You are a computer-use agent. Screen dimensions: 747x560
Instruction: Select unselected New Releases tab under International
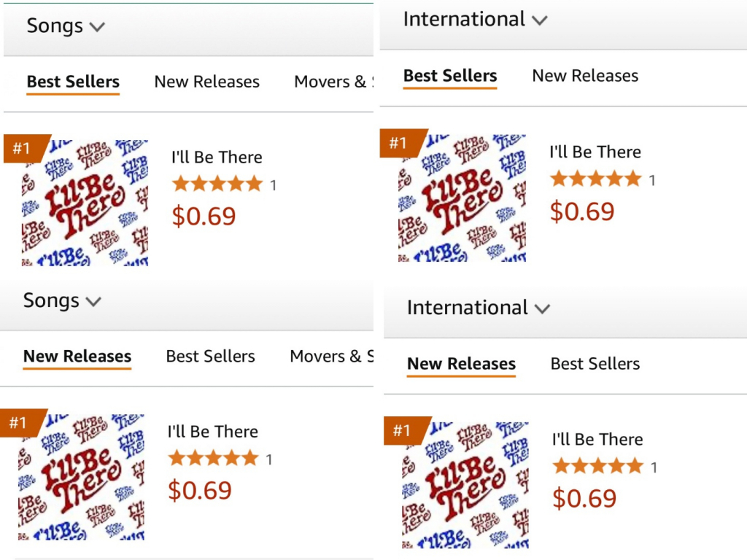click(x=585, y=76)
